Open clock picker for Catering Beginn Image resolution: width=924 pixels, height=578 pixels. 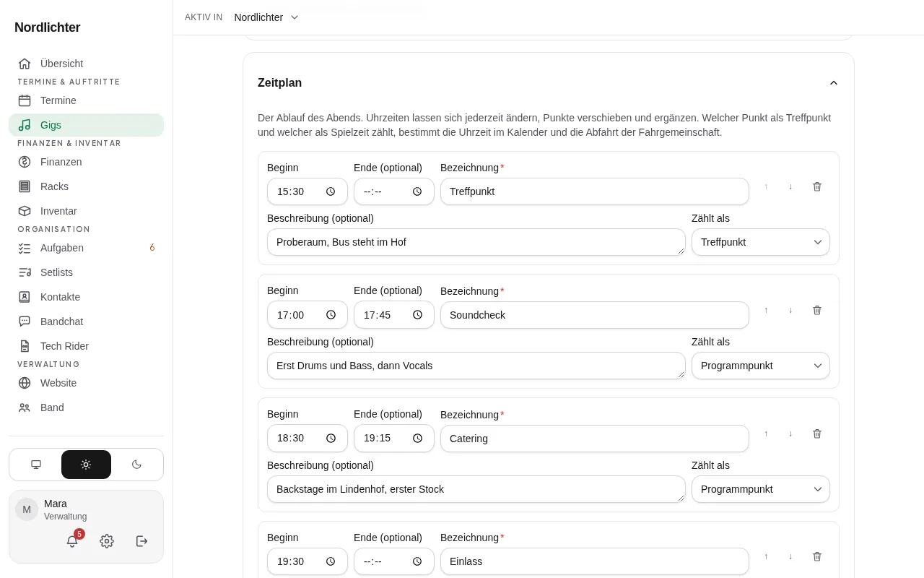click(x=331, y=438)
